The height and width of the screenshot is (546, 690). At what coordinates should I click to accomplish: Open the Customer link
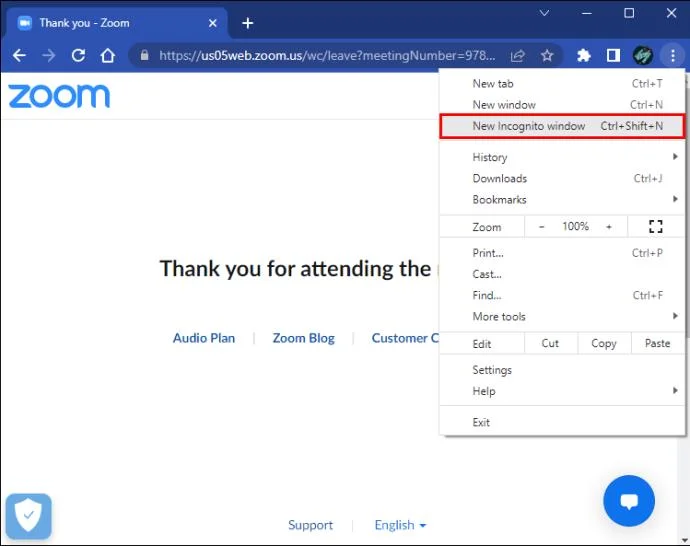[x=405, y=338]
